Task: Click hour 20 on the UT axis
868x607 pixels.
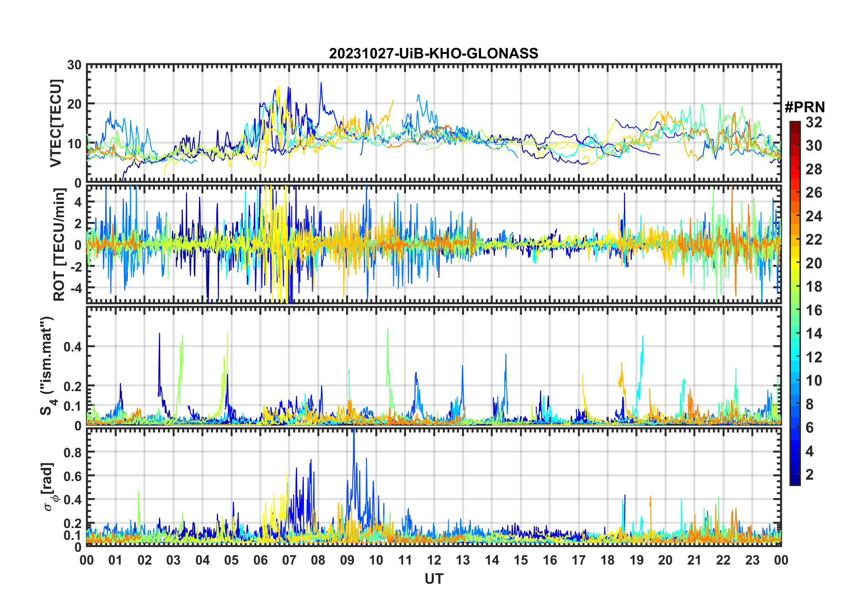Action: coord(665,560)
